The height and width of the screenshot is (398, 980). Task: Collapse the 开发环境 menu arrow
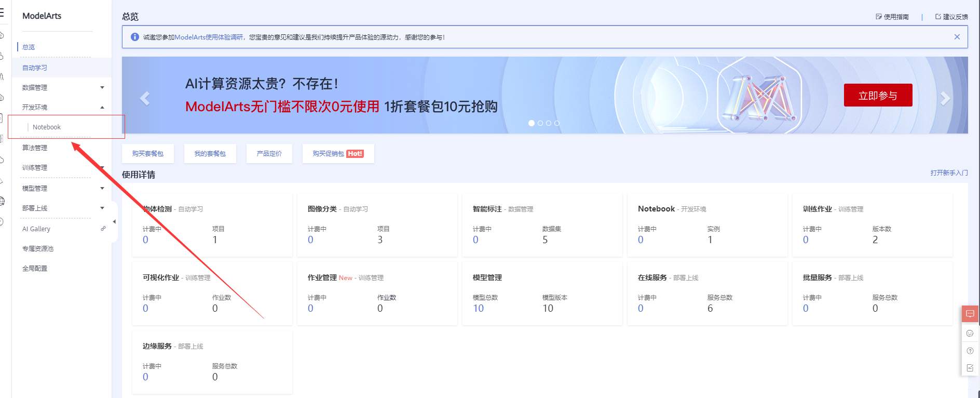coord(102,107)
